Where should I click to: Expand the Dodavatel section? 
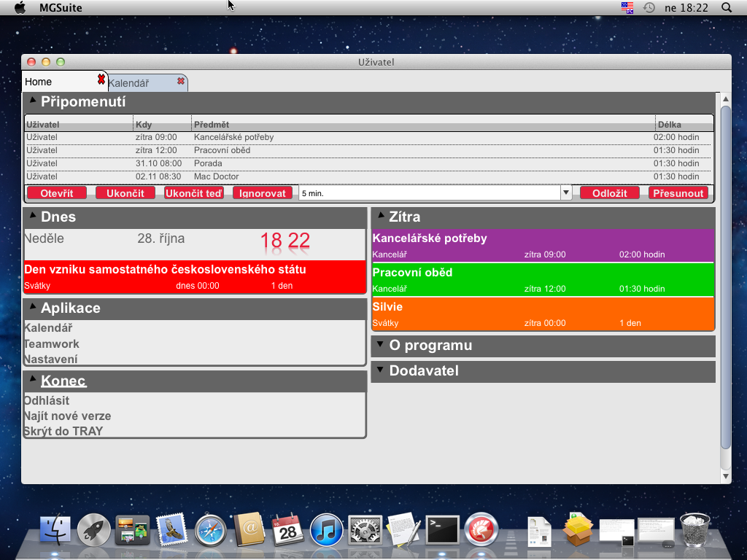380,369
